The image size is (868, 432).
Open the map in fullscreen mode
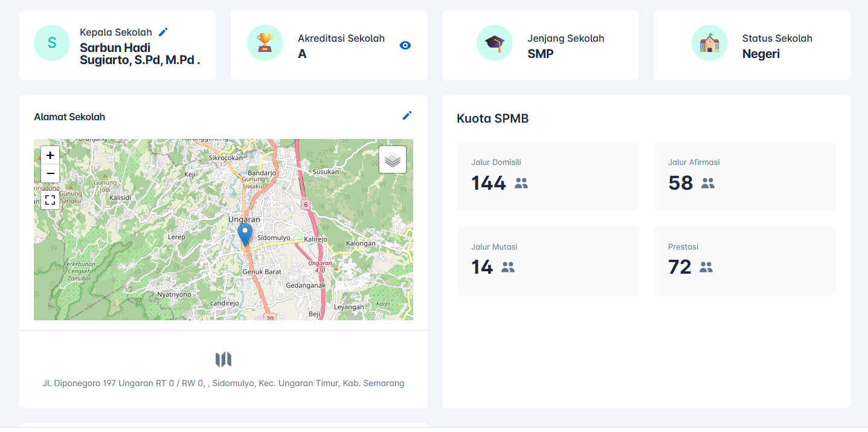[50, 200]
